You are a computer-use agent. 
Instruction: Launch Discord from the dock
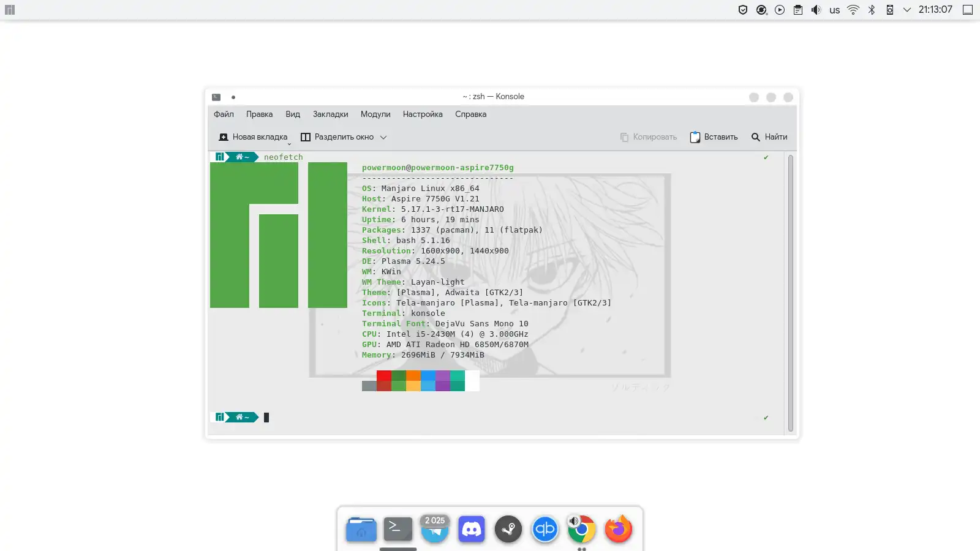472,529
